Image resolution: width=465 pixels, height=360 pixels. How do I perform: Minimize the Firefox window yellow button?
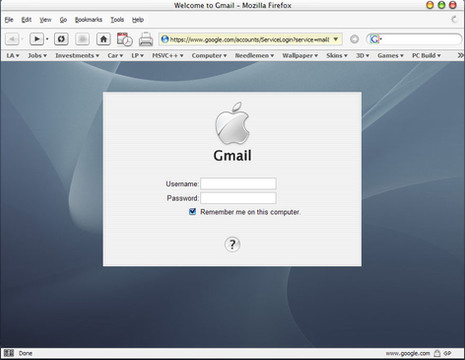point(430,5)
